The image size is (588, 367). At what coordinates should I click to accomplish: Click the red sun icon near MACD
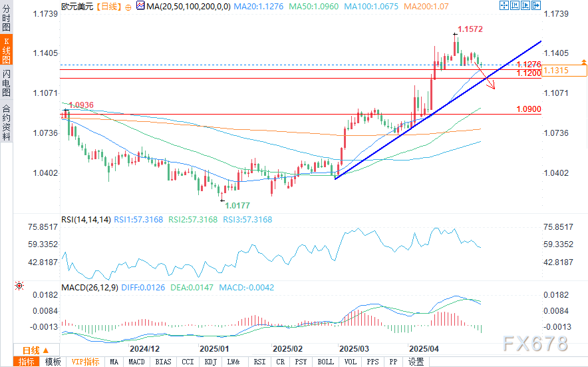click(19, 286)
